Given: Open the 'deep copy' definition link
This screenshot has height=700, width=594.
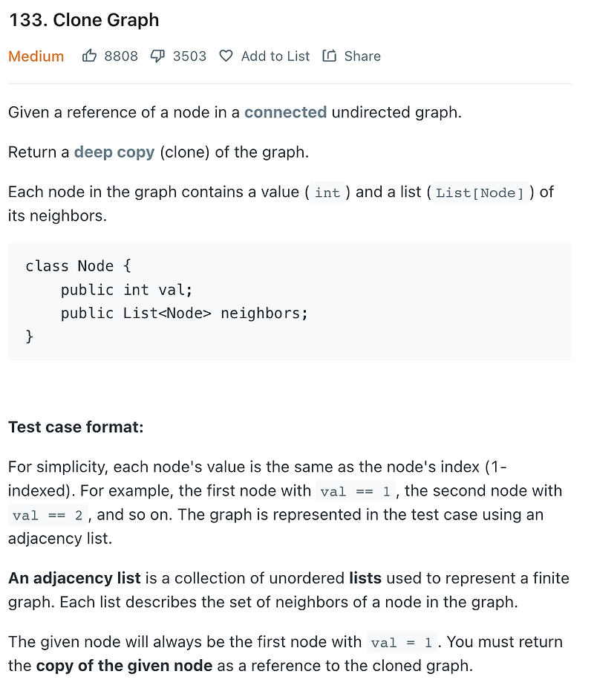Looking at the screenshot, I should click(114, 152).
